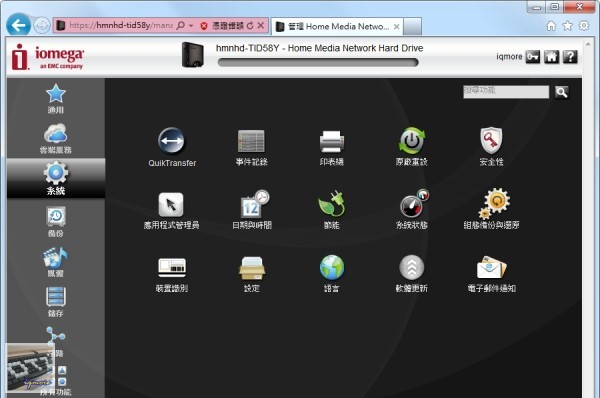The height and width of the screenshot is (398, 600).
Task: Close the Home Media Network browser tab
Action: pyautogui.click(x=397, y=26)
